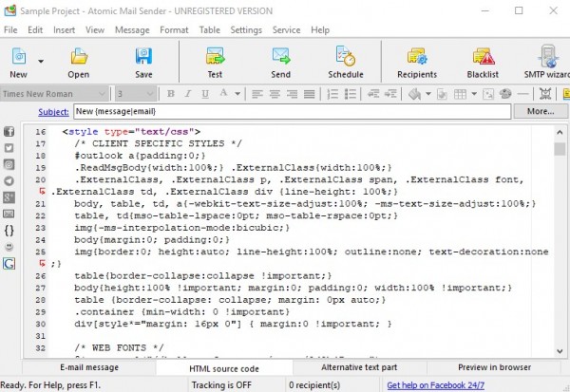Align text left

257,94
